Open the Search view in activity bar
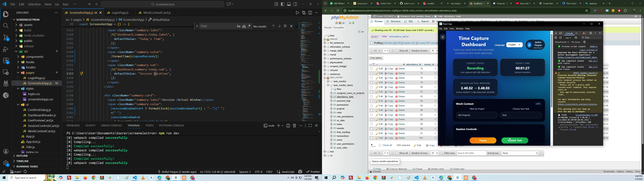This screenshot has width=644, height=181. coord(6,26)
